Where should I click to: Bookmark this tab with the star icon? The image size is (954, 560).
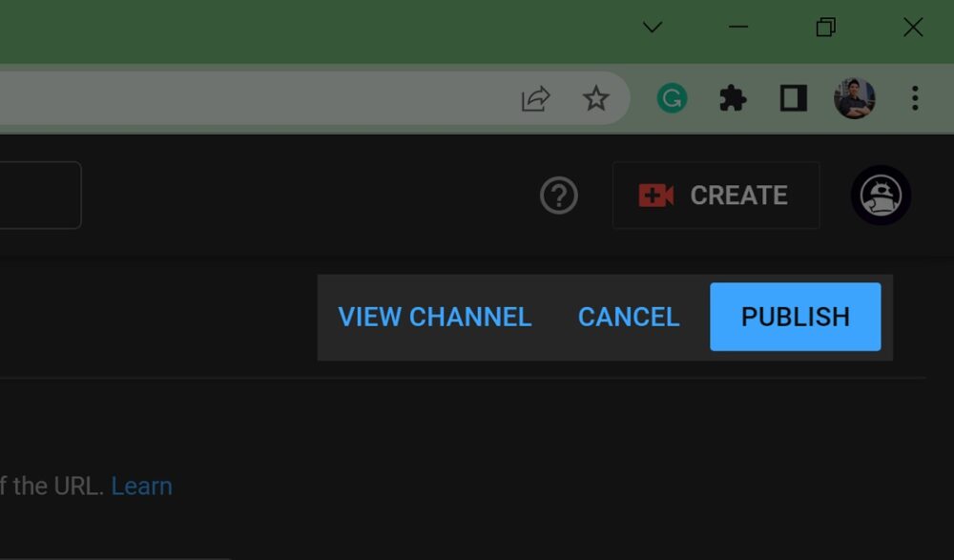point(596,98)
